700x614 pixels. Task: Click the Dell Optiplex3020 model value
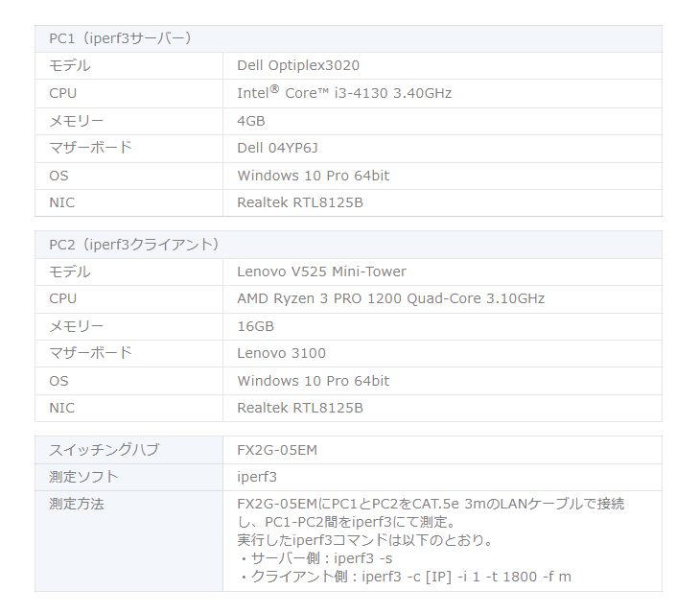298,65
